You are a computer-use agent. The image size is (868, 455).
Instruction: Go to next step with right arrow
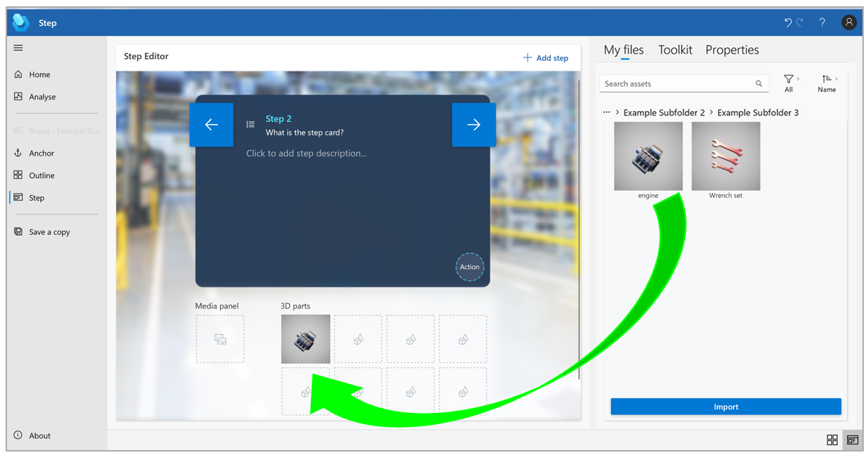pos(474,125)
